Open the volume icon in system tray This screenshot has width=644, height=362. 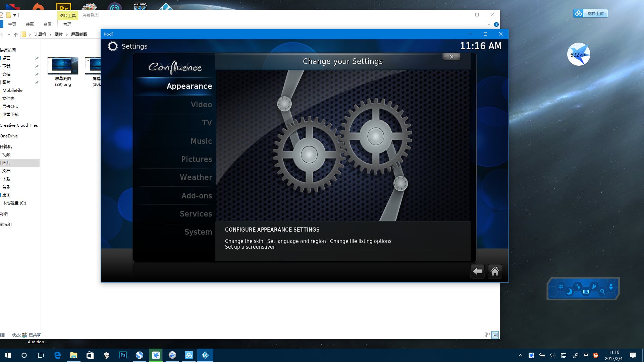552,355
